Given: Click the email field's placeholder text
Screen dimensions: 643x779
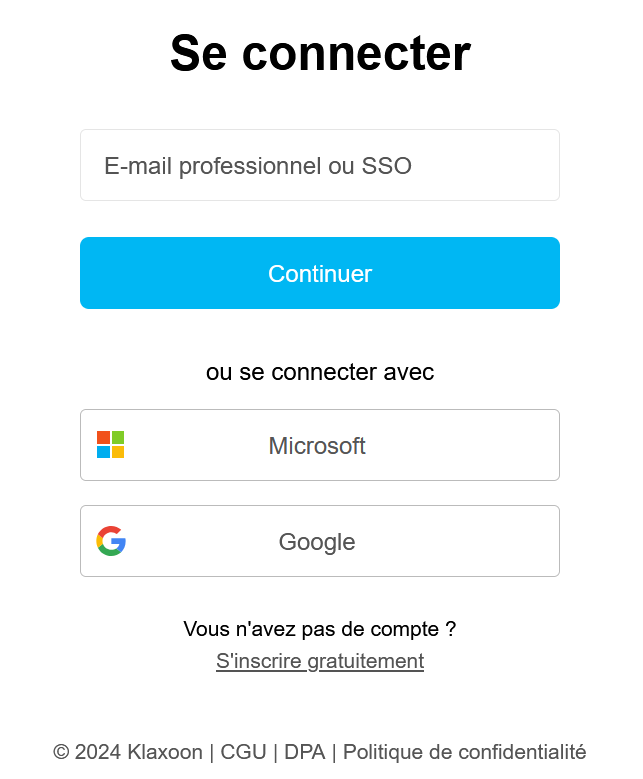Looking at the screenshot, I should click(x=258, y=166).
